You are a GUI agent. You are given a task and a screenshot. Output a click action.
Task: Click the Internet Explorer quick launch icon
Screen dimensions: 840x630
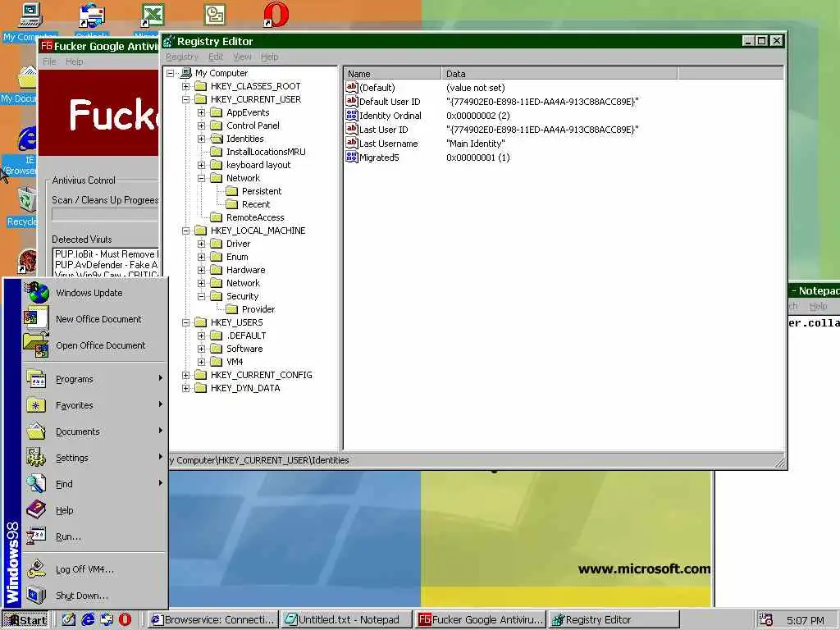(88, 620)
